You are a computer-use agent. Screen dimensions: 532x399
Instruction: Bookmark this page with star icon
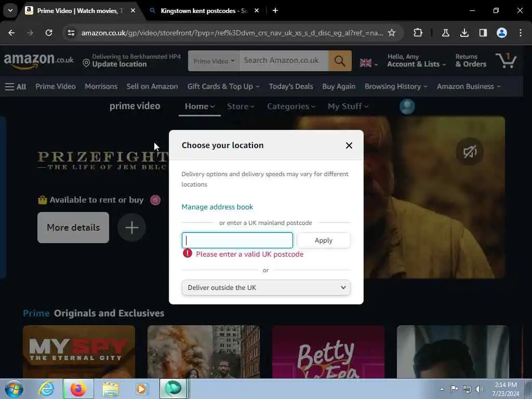coord(392,33)
